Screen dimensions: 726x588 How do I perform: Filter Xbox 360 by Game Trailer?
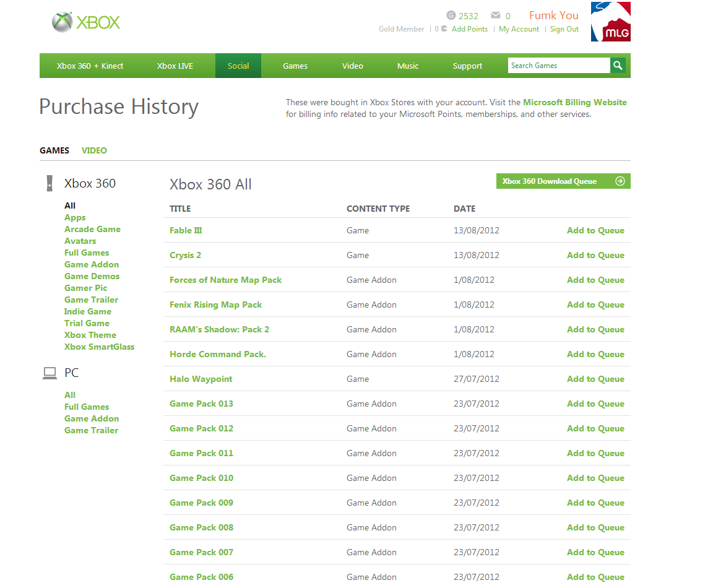pos(91,300)
